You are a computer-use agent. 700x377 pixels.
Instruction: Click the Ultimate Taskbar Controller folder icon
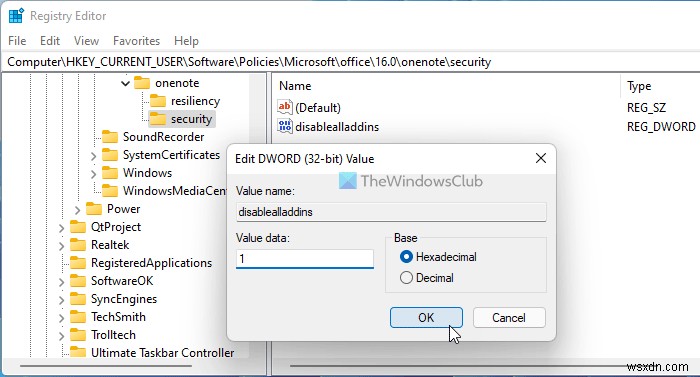(x=78, y=352)
